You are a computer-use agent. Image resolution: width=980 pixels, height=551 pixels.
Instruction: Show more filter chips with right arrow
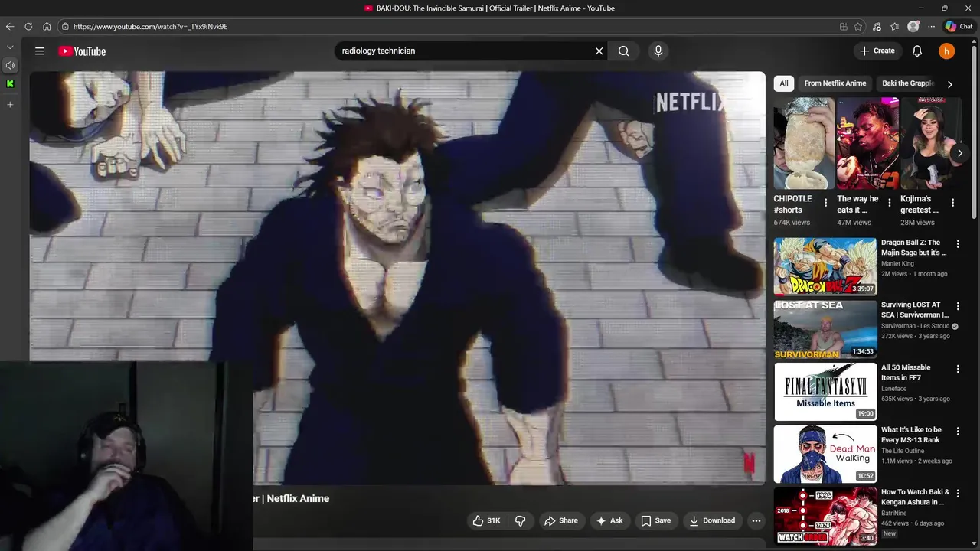[x=949, y=84]
